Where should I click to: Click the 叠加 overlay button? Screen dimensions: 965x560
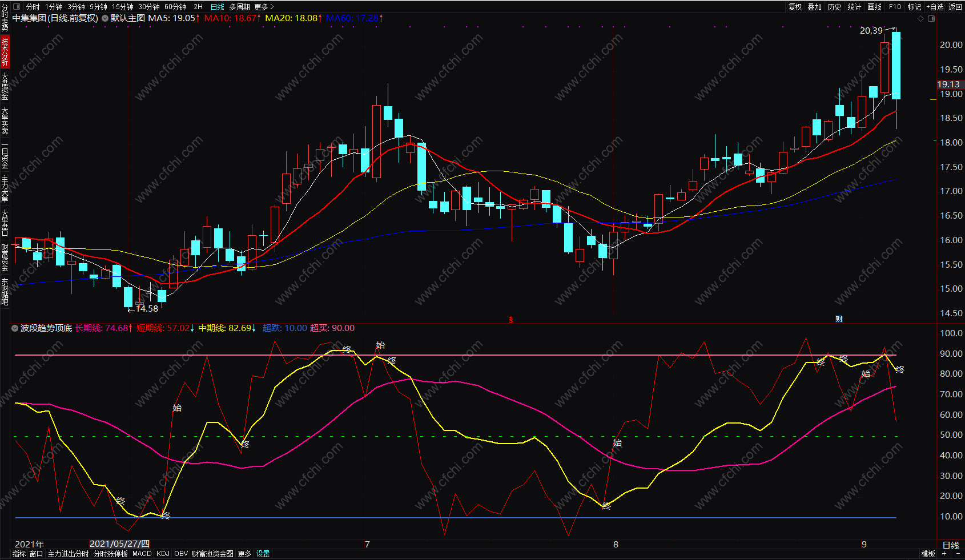(x=815, y=7)
